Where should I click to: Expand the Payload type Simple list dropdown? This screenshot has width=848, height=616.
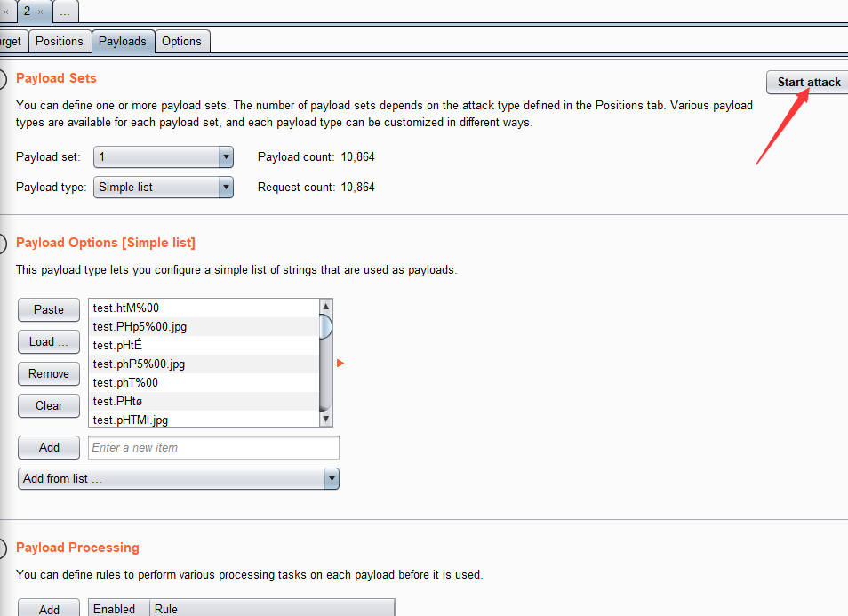tap(163, 188)
